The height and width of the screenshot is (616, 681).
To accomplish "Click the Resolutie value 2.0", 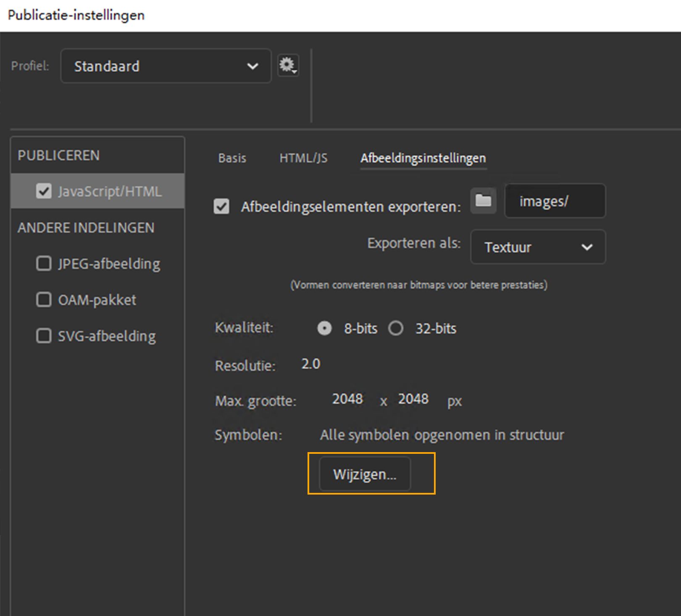I will click(311, 364).
